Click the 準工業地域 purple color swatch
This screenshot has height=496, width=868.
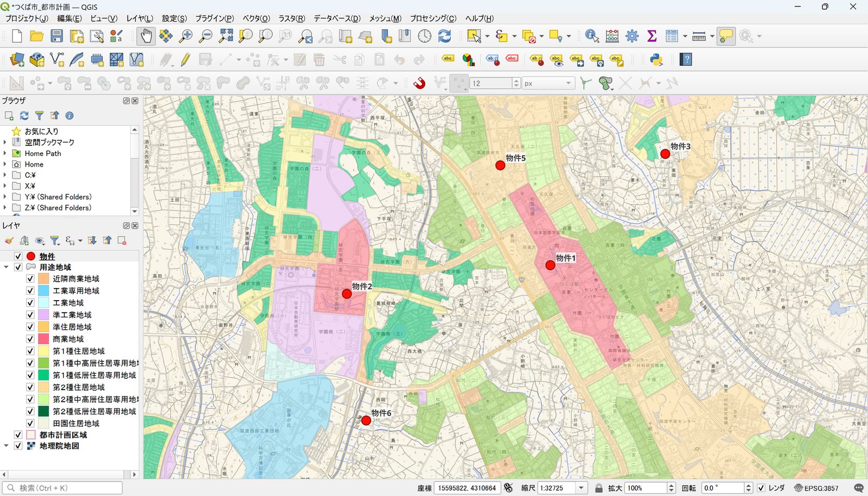pos(44,315)
